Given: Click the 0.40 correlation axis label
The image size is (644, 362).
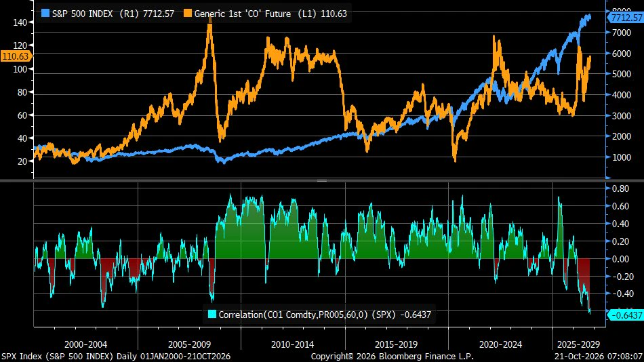Looking at the screenshot, I should click(x=620, y=224).
